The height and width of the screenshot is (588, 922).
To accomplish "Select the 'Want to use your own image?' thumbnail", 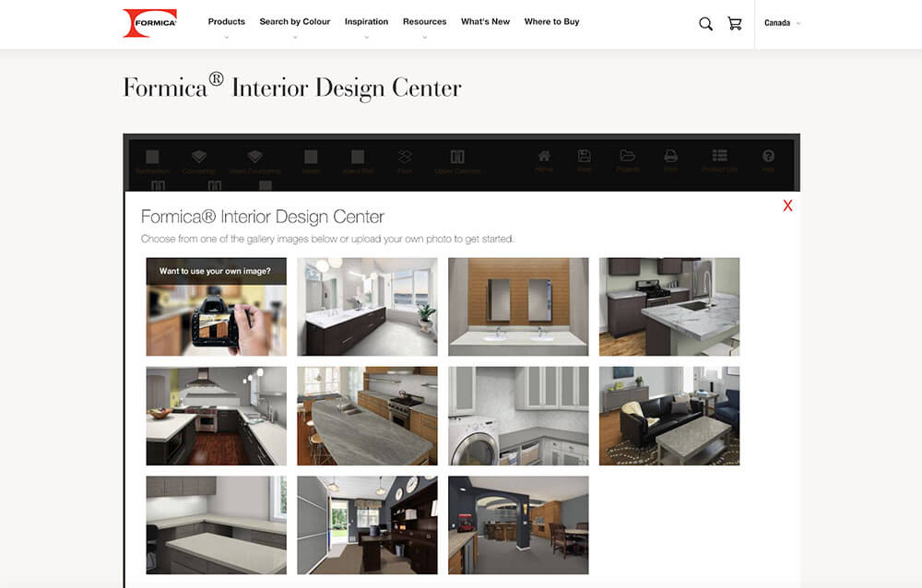I will (215, 307).
